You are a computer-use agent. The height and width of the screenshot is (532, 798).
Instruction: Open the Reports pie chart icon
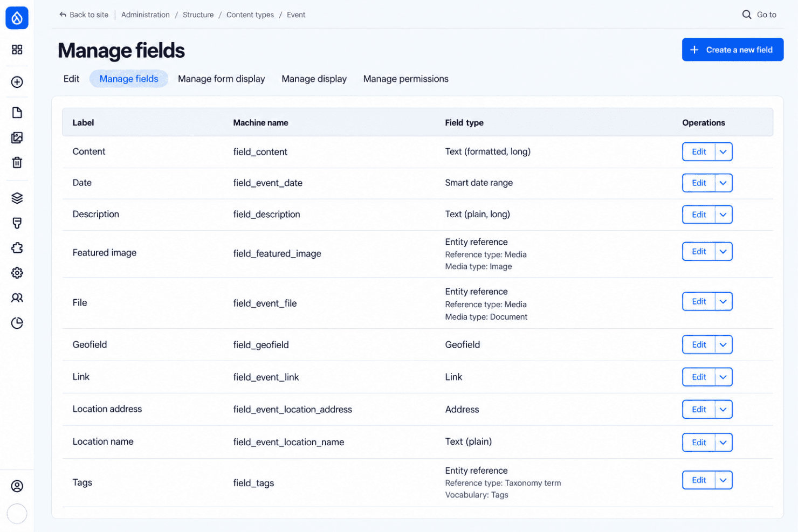(17, 323)
